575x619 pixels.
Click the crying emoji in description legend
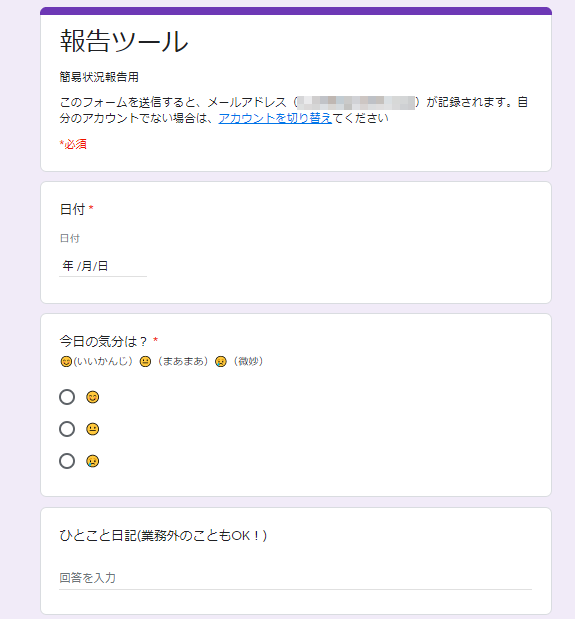[221, 361]
